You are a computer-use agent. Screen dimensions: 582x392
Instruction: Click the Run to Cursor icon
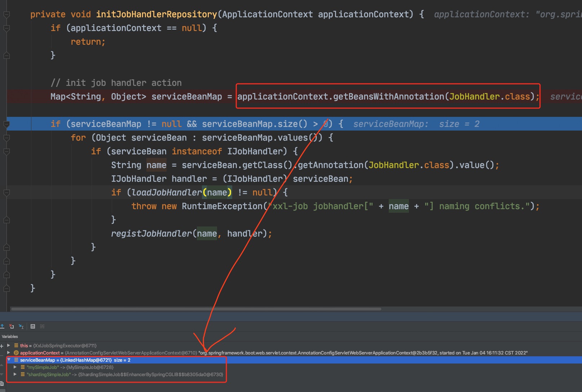pyautogui.click(x=21, y=326)
